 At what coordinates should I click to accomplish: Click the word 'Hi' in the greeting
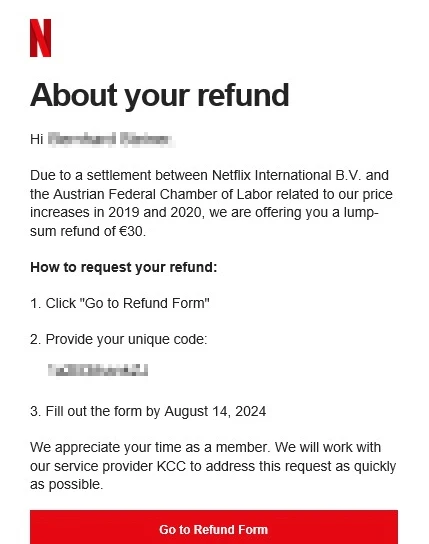pos(36,139)
